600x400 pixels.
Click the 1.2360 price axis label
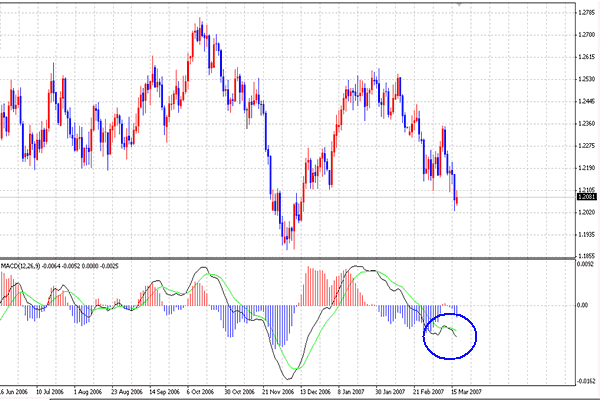pos(587,123)
